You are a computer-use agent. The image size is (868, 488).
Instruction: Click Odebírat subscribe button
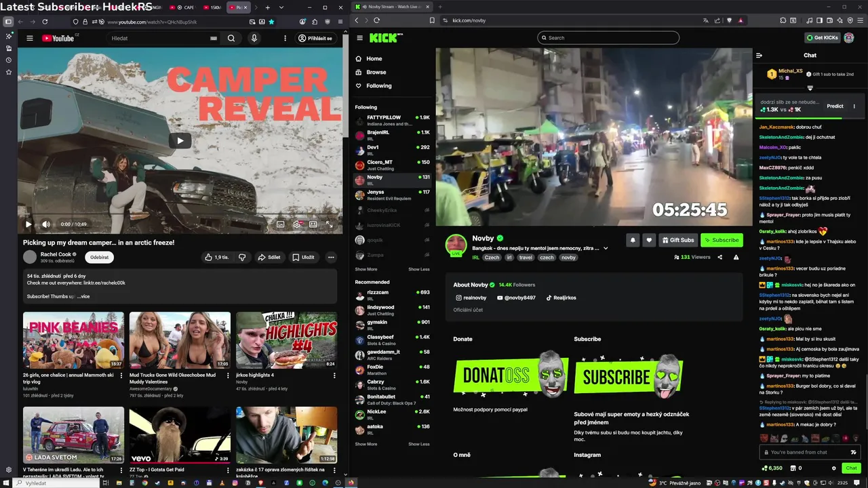click(x=100, y=257)
